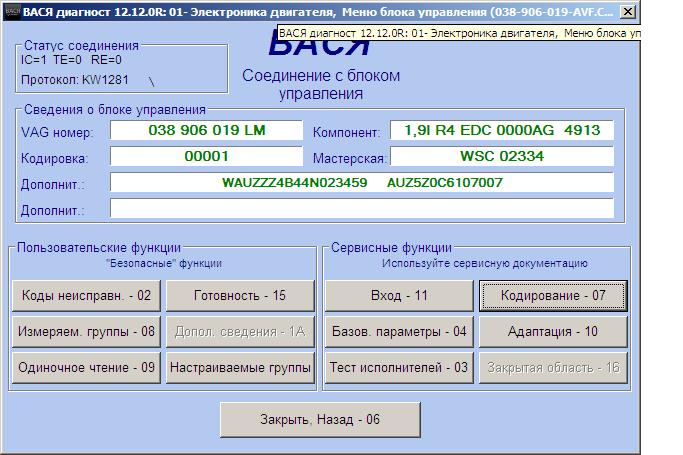Click the Вход - 11 login button
683x455 pixels.
click(x=399, y=296)
